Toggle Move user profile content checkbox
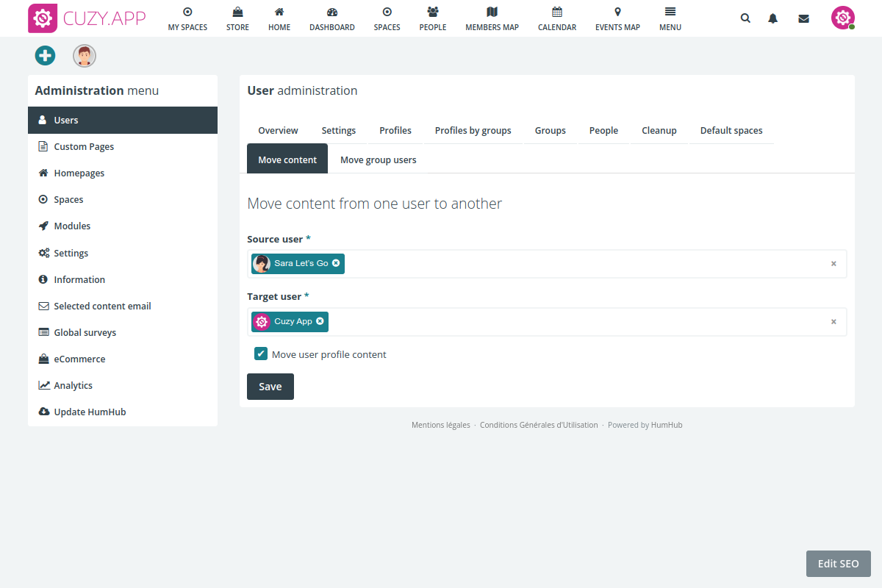Screen dimensions: 882x588 pos(261,354)
